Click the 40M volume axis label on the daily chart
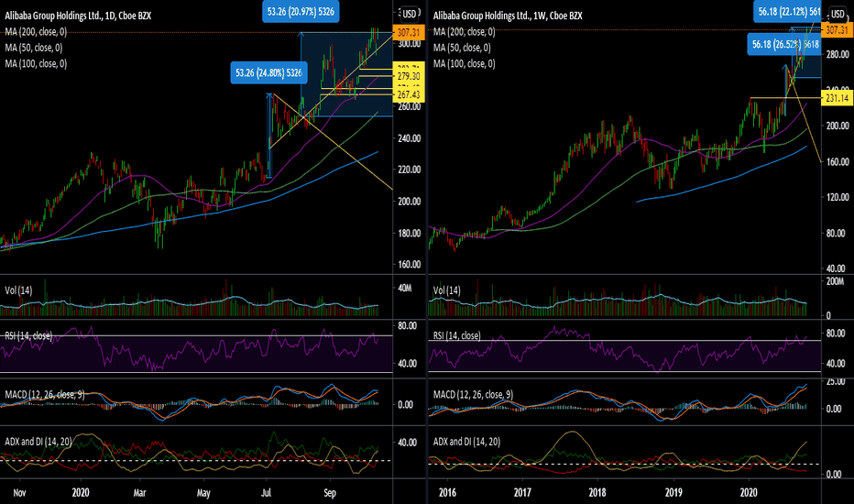The height and width of the screenshot is (504, 854). (x=405, y=288)
